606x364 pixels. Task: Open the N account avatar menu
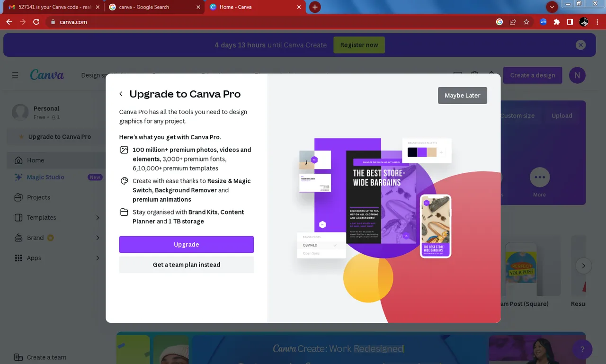[577, 75]
